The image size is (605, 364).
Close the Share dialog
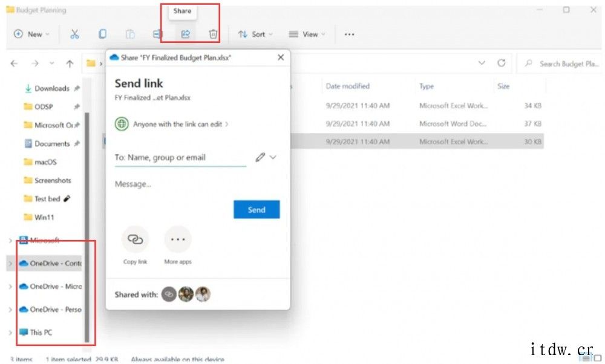coord(281,57)
